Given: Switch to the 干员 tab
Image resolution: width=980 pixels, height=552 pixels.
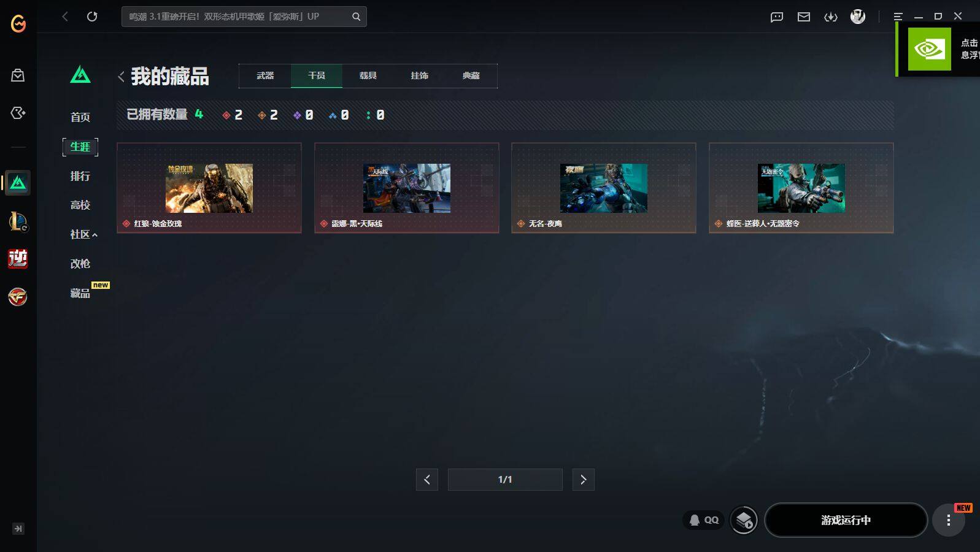Looking at the screenshot, I should tap(317, 75).
